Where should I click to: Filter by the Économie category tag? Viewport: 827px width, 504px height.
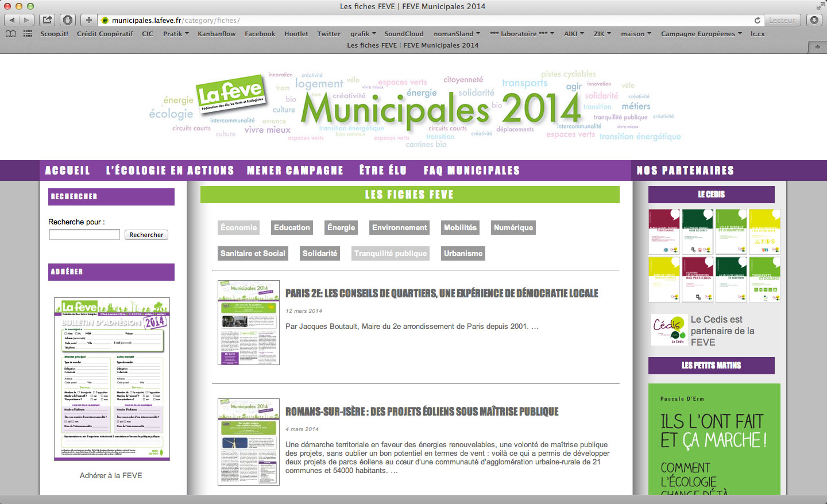[x=239, y=228]
